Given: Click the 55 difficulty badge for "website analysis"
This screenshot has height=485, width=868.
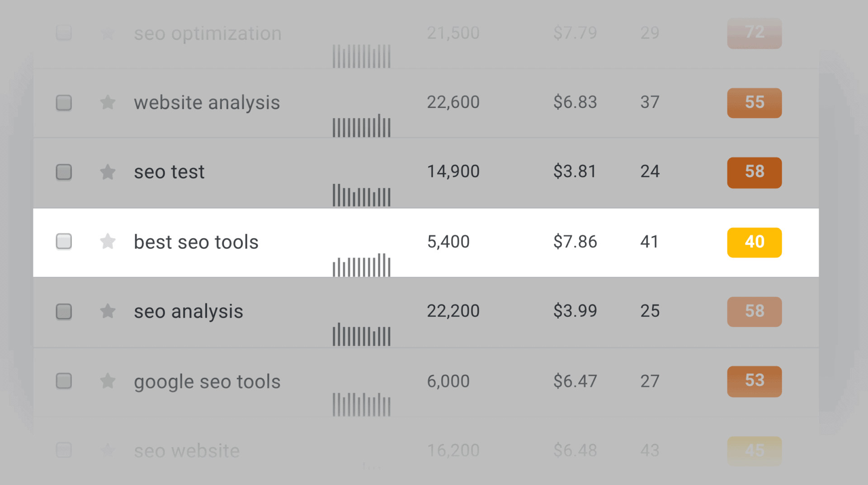Looking at the screenshot, I should click(754, 103).
